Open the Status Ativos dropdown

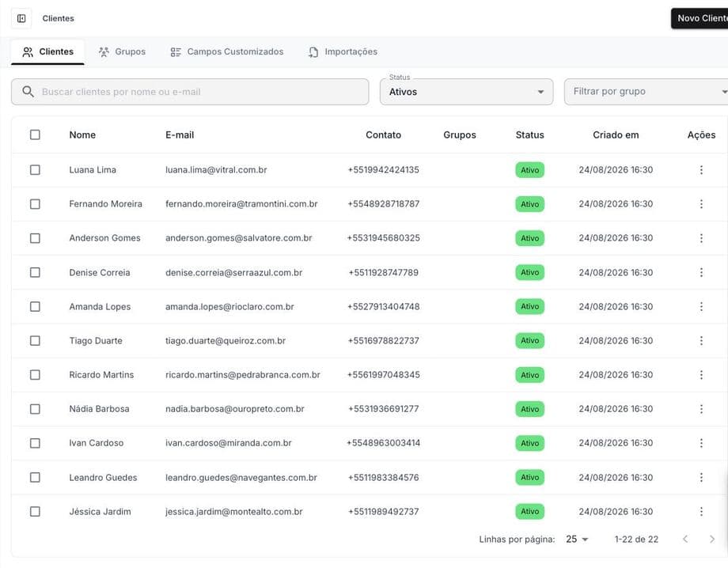466,92
